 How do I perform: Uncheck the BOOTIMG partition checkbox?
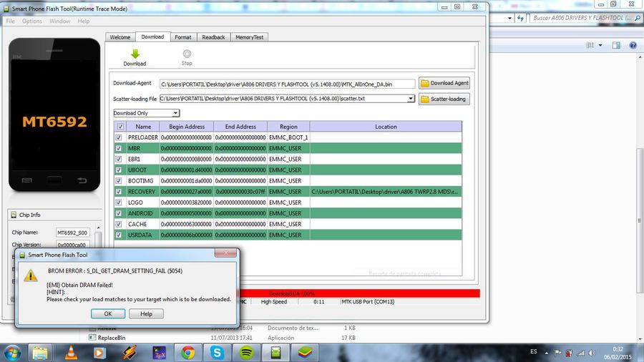point(119,180)
